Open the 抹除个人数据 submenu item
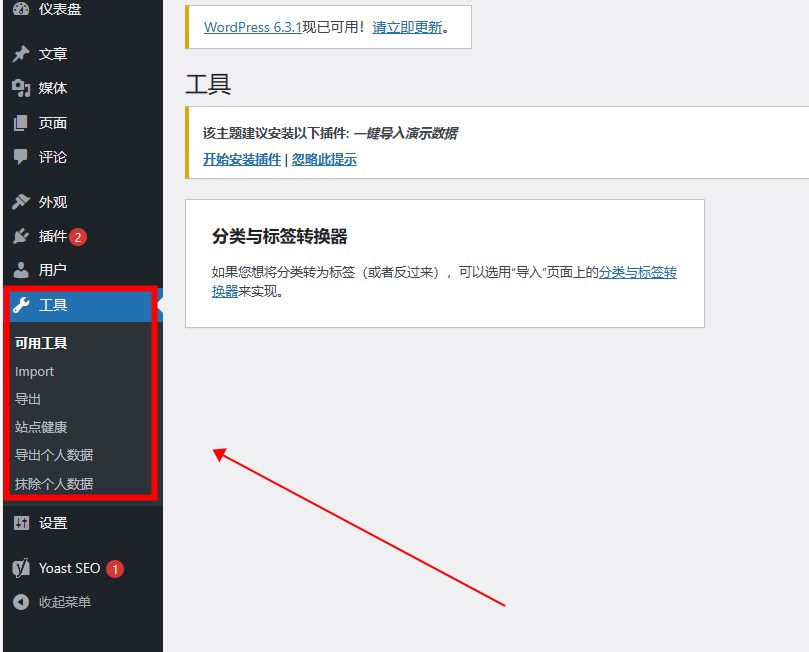 [54, 484]
